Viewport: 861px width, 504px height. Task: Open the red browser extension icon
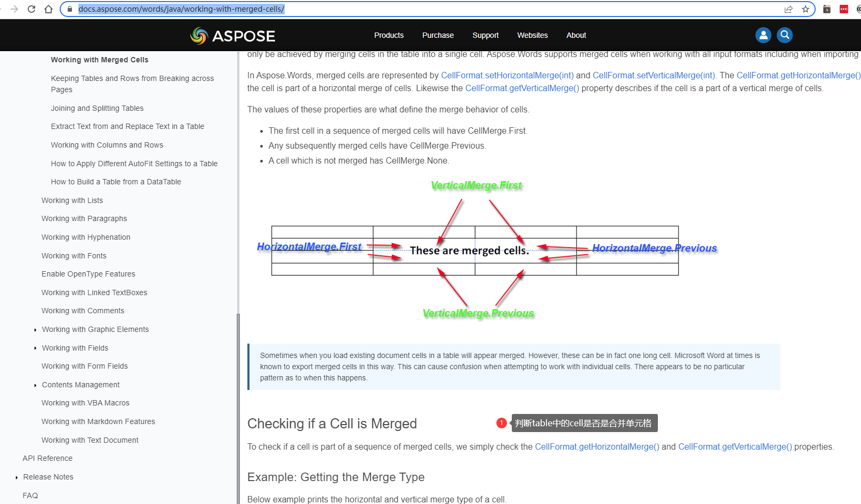click(x=844, y=9)
